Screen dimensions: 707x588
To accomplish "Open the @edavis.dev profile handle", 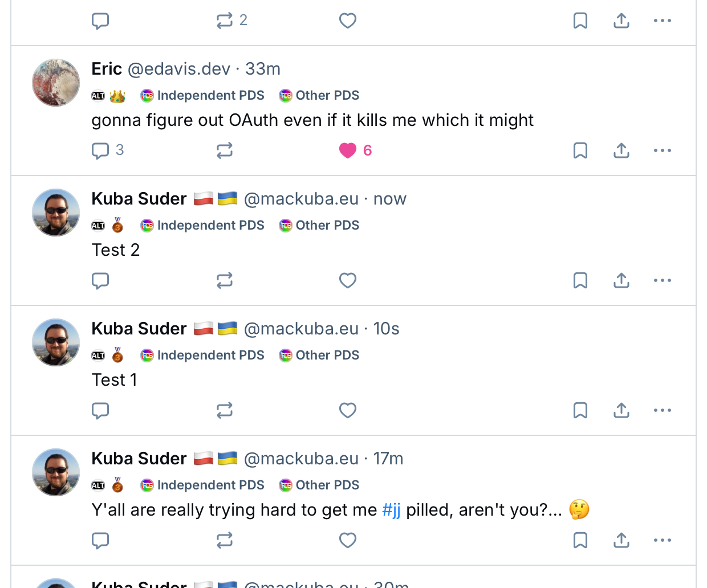I will coord(179,69).
